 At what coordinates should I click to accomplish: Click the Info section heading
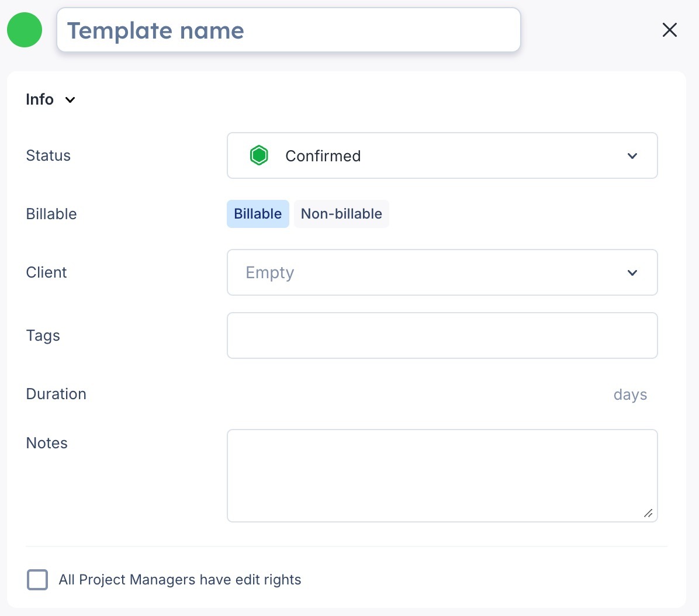(x=40, y=99)
